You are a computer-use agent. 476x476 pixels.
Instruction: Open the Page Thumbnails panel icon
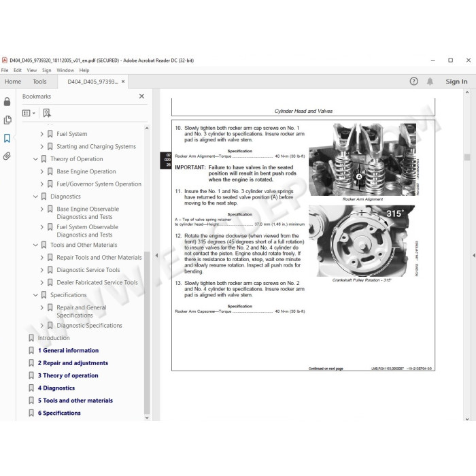tap(7, 120)
